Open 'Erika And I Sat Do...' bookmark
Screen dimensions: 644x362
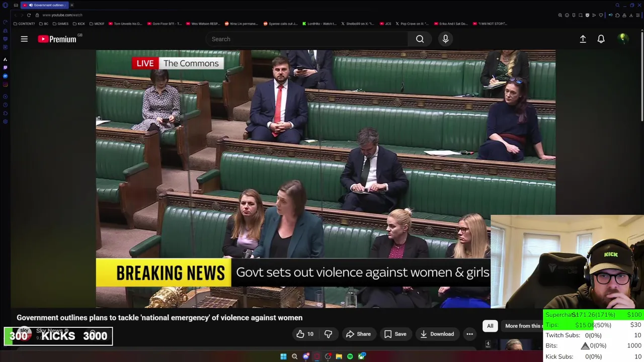point(450,24)
